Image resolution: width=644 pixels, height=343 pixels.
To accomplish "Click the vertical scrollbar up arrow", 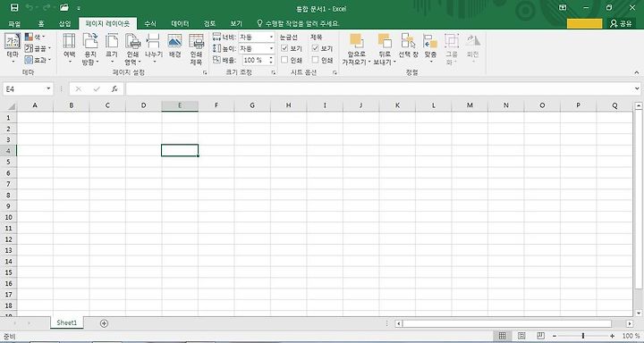I will [639, 106].
